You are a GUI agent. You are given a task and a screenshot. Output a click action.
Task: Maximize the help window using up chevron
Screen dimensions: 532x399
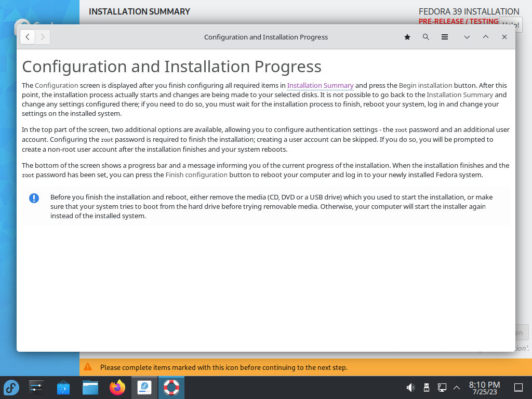point(486,37)
